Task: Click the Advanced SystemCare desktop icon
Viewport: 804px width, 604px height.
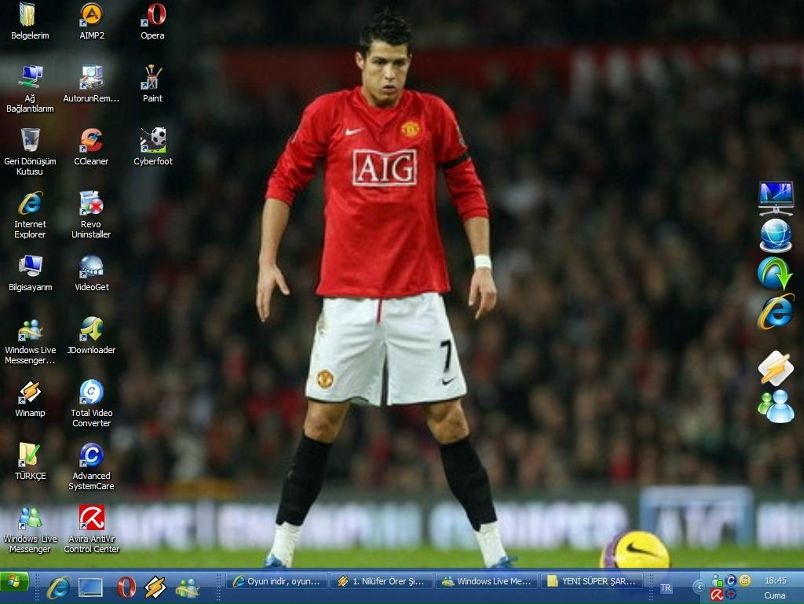Action: (91, 455)
